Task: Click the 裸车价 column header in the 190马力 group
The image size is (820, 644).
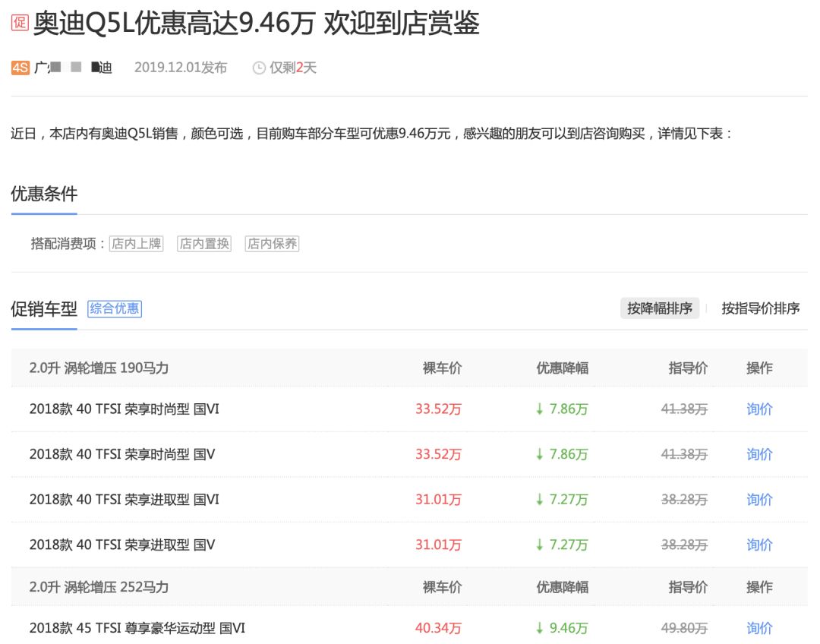Action: point(443,368)
